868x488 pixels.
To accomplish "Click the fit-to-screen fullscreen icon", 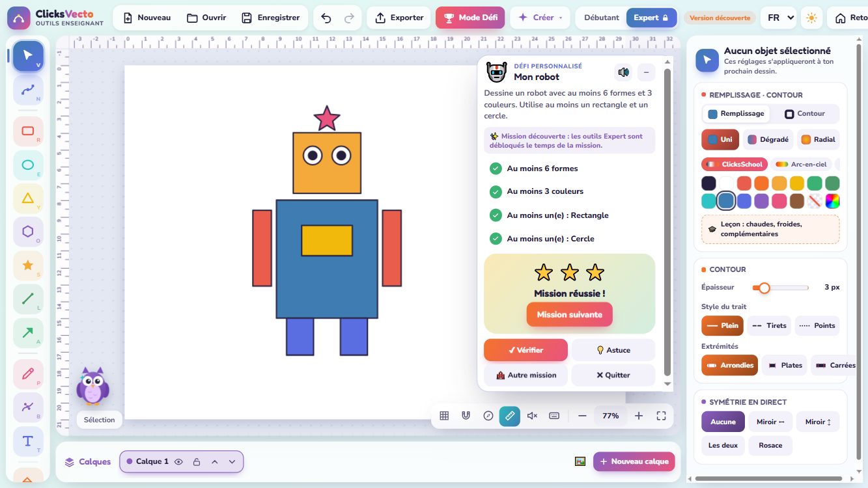I will [661, 416].
